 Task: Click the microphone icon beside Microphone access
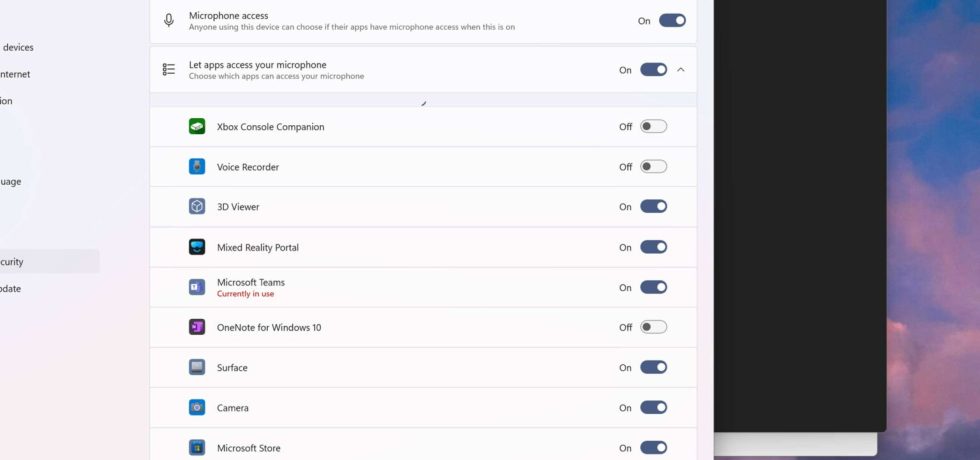point(169,21)
